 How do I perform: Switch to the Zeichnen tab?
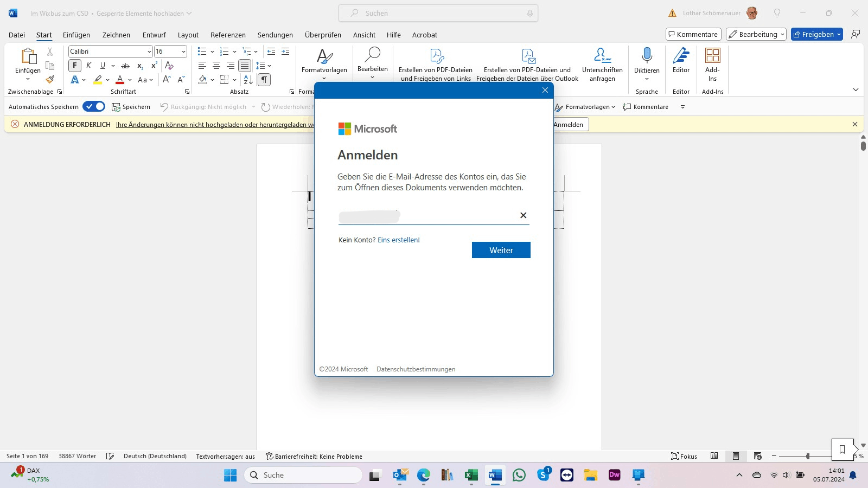point(116,35)
